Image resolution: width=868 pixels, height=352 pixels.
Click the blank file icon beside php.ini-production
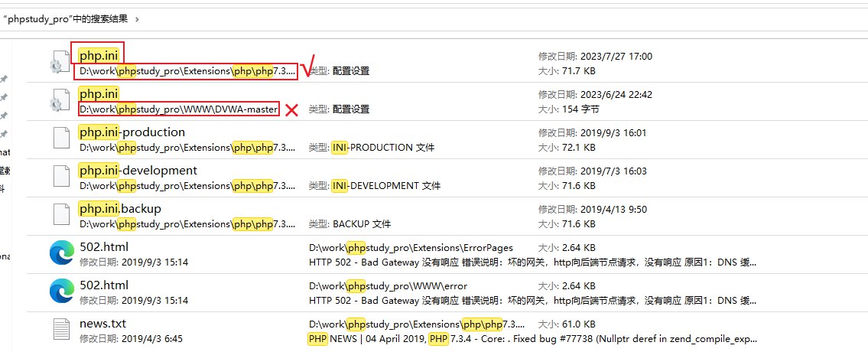click(61, 139)
